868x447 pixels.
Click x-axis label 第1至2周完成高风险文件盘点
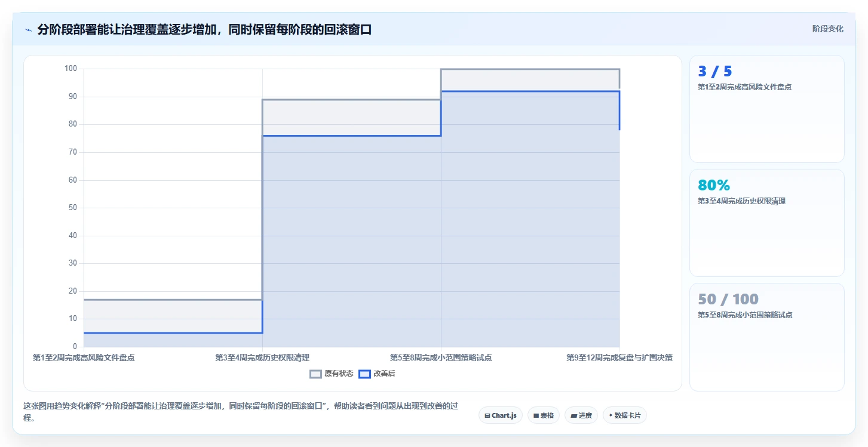click(84, 357)
